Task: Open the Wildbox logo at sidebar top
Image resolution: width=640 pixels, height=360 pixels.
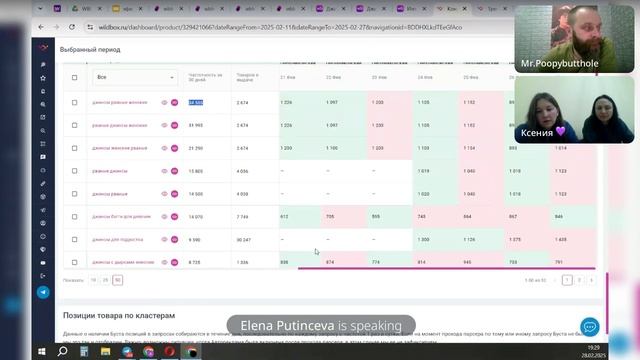Action: (43, 48)
